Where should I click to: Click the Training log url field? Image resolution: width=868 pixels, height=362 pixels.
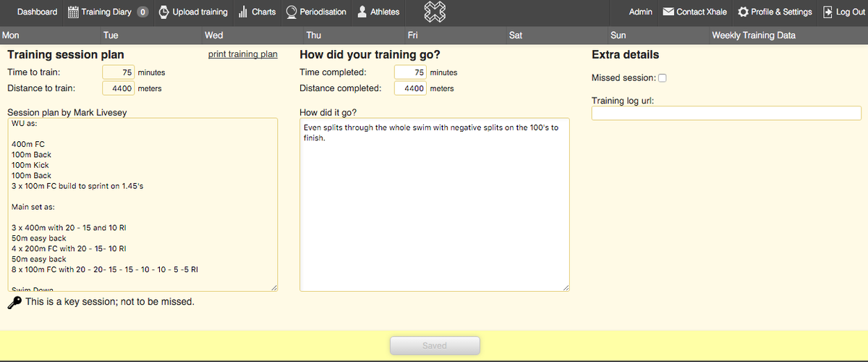click(x=726, y=113)
